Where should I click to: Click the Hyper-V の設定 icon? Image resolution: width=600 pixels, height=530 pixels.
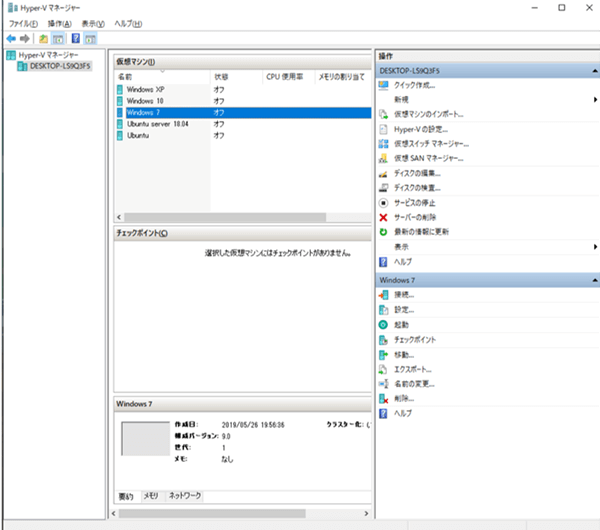[x=383, y=129]
